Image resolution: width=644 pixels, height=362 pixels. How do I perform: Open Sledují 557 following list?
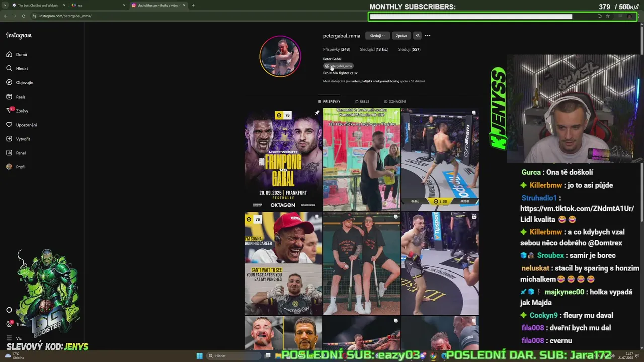410,49
